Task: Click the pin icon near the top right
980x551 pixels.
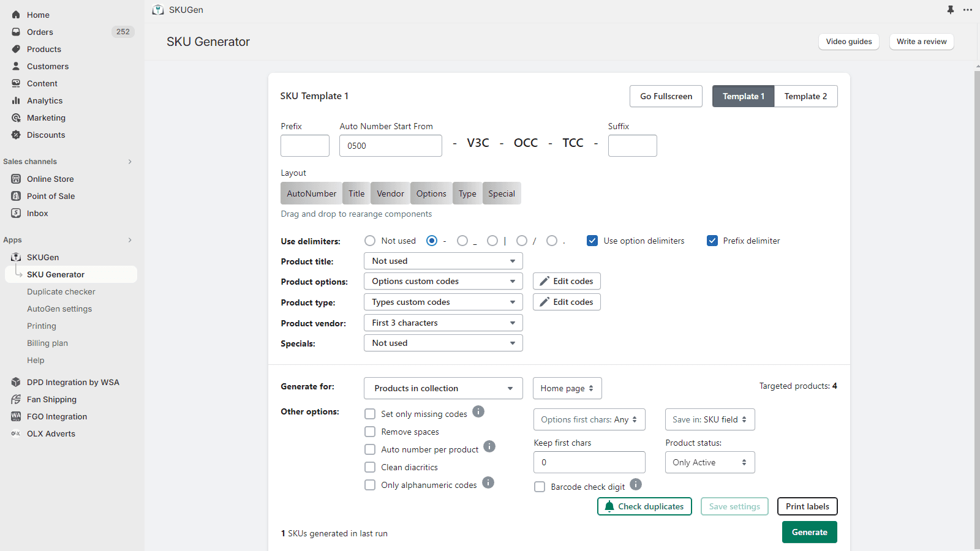Action: coord(951,10)
